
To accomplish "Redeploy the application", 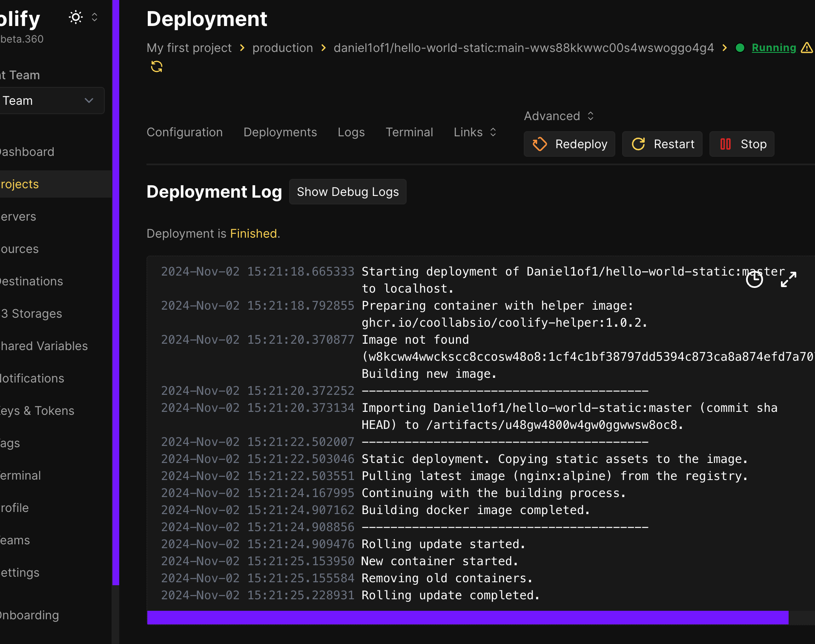I will click(x=569, y=144).
